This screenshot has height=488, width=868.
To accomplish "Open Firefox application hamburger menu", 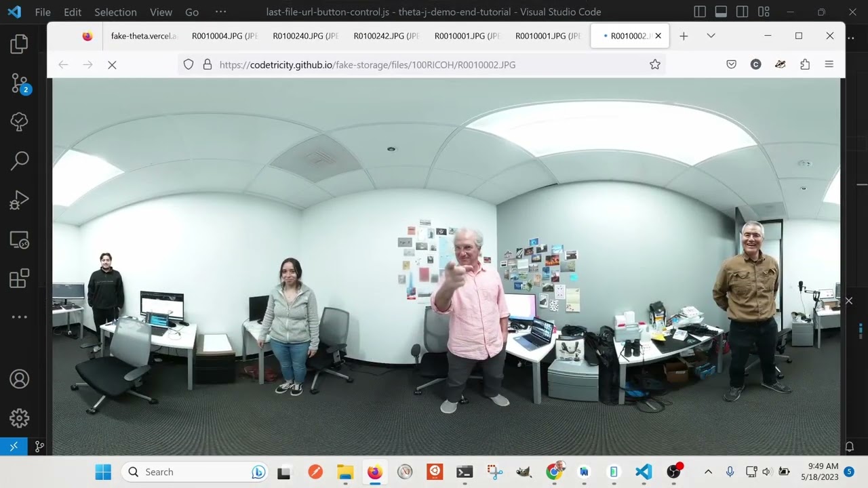I will click(829, 64).
